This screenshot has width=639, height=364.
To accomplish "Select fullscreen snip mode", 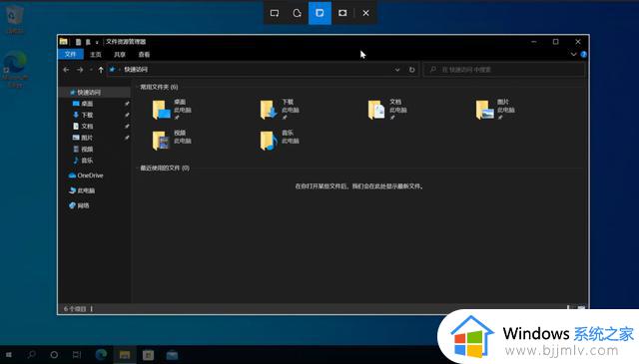I will pyautogui.click(x=342, y=13).
